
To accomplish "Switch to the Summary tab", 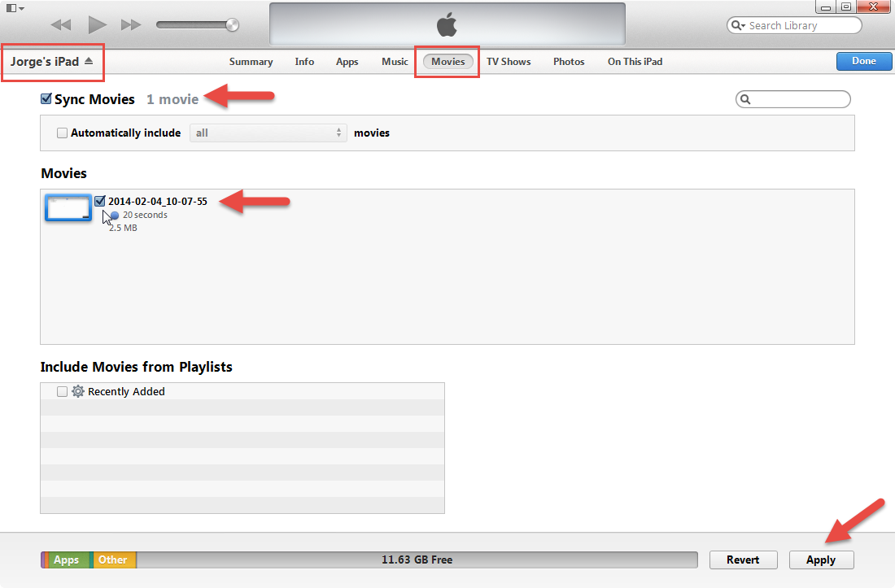I will point(251,62).
